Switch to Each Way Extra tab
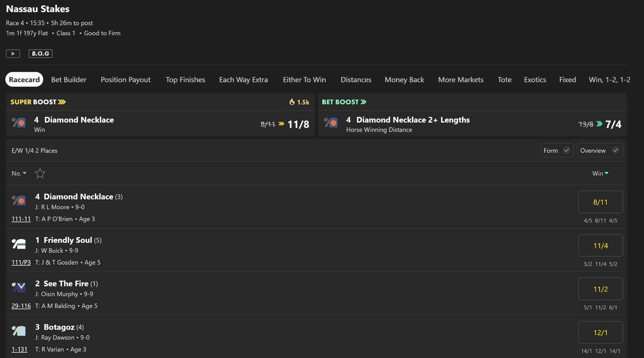The height and width of the screenshot is (358, 644). pyautogui.click(x=244, y=80)
